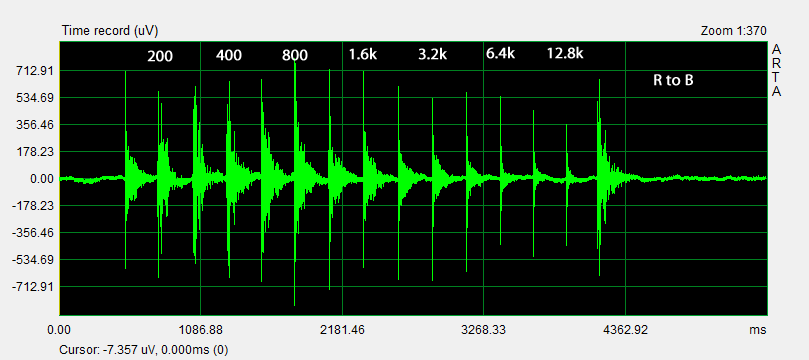Click the 'R to B' annotation text

point(673,80)
